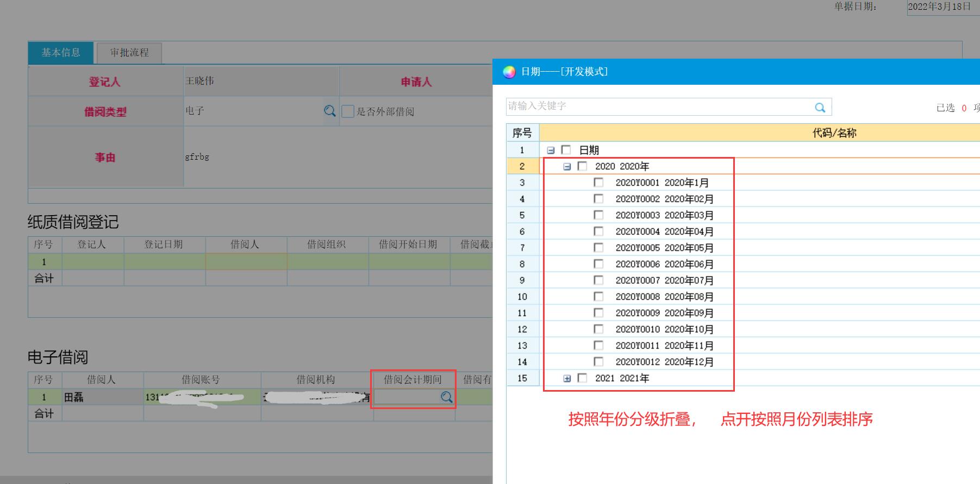This screenshot has height=484, width=980.
Task: Click the 代码/名称 column header
Action: click(834, 133)
